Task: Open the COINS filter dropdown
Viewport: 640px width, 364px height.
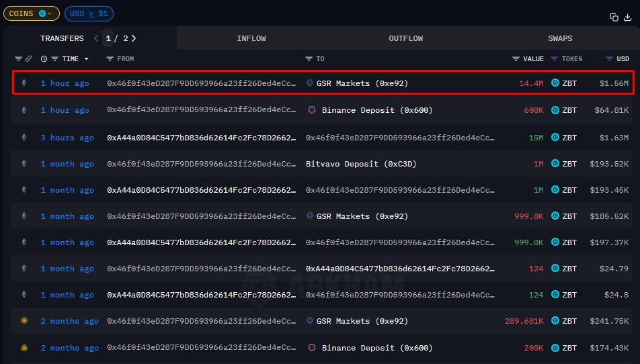Action: [x=31, y=13]
